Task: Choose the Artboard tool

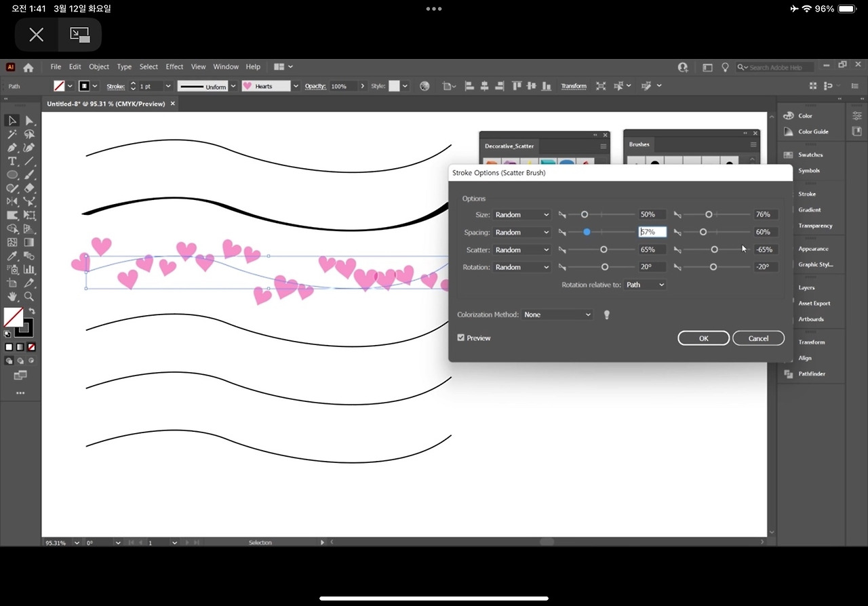Action: click(x=12, y=283)
